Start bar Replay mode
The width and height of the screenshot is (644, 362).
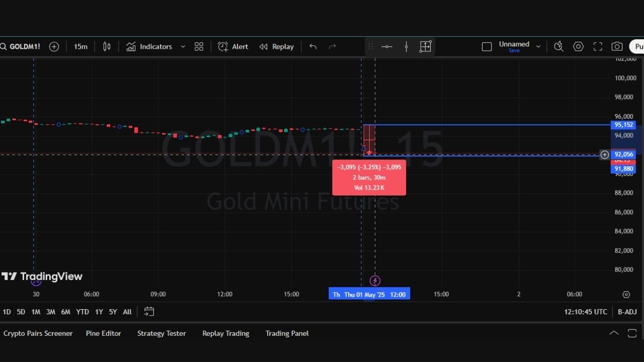coord(277,47)
